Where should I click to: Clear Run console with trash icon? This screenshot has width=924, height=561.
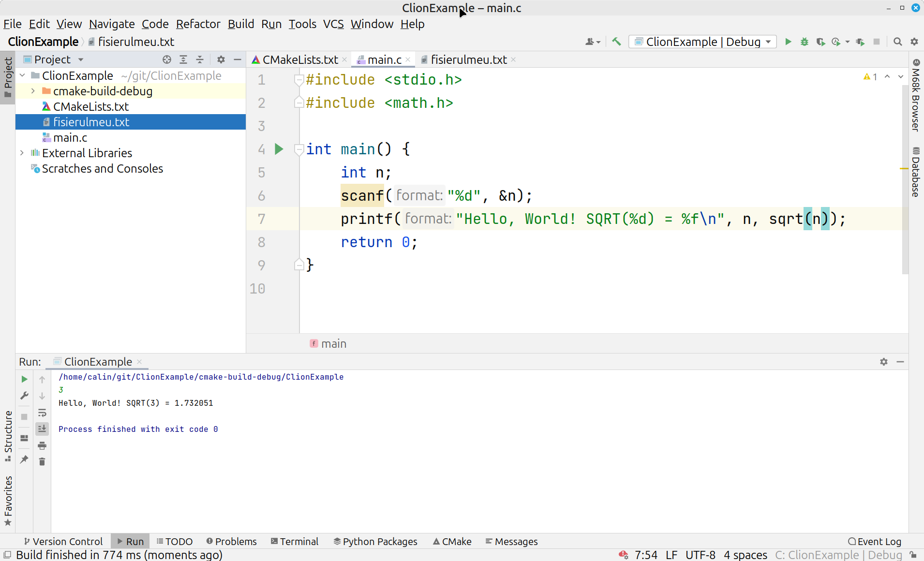click(x=42, y=462)
